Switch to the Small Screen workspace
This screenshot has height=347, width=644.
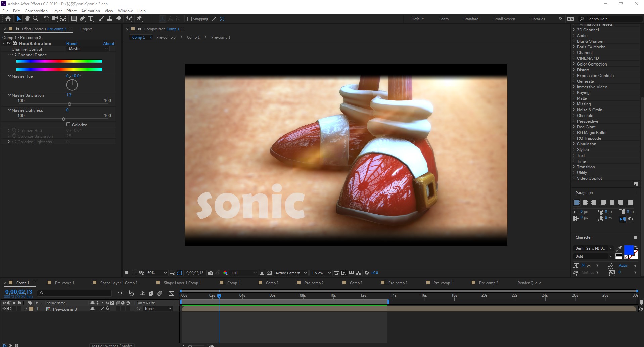click(x=504, y=19)
